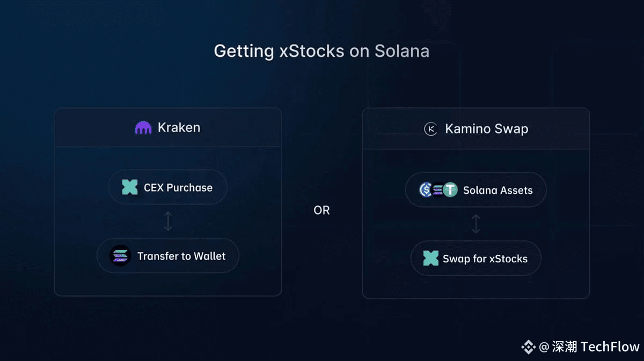This screenshot has width=644, height=361.
Task: Click the purple Kraken logo icon
Action: tap(143, 128)
